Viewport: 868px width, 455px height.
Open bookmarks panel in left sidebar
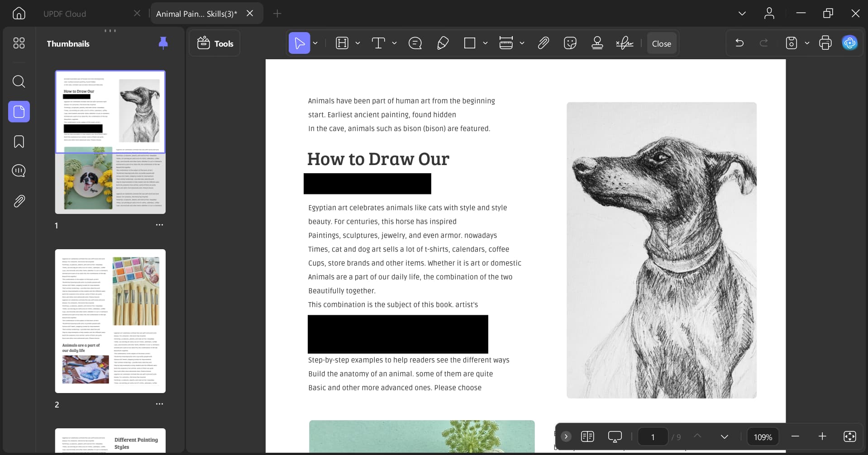pos(19,142)
